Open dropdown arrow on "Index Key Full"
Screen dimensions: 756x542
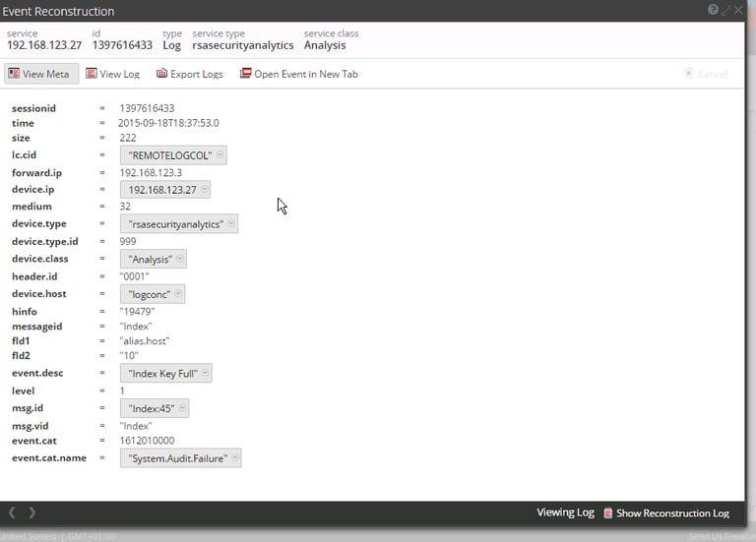pyautogui.click(x=206, y=373)
